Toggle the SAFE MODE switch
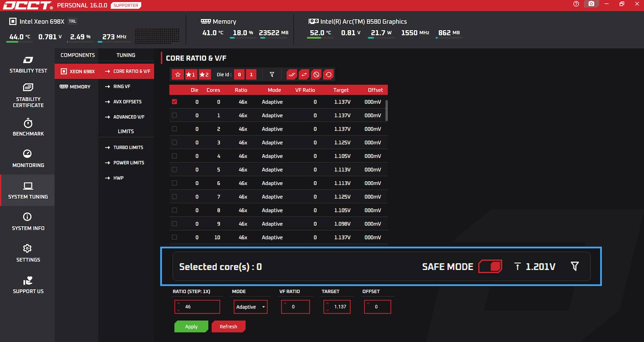 (x=490, y=266)
